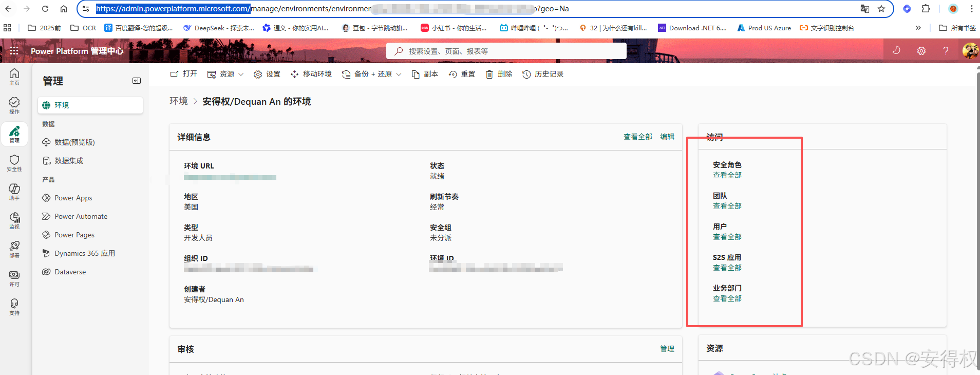The image size is (980, 375).
Task: Open 部署 in left rail
Action: click(x=14, y=249)
